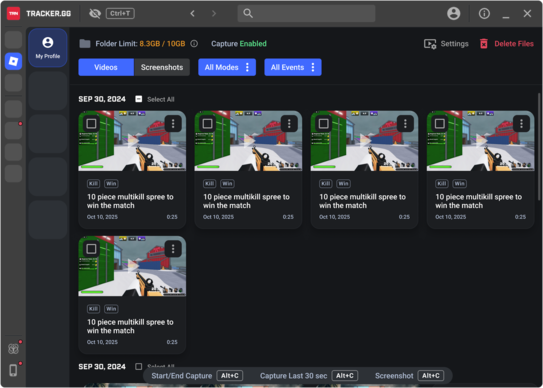543x388 pixels.
Task: Open three-dot menu on first video card
Action: (x=173, y=124)
